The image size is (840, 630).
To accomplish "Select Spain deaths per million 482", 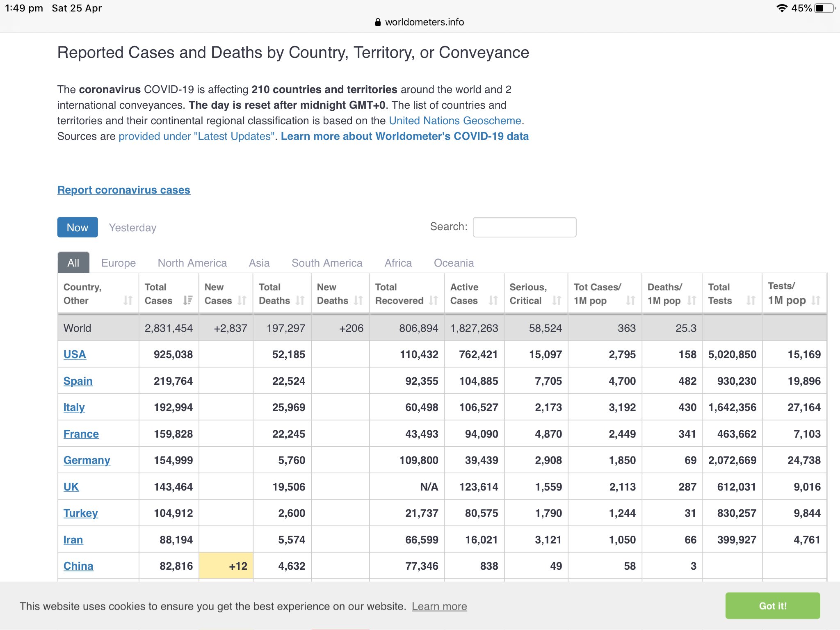I will 672,381.
